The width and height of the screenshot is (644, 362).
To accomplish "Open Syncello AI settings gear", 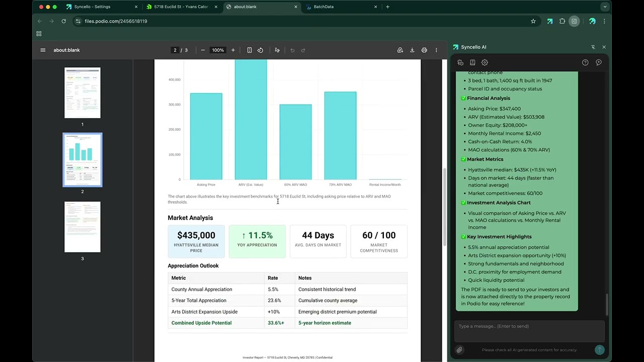I will click(485, 63).
